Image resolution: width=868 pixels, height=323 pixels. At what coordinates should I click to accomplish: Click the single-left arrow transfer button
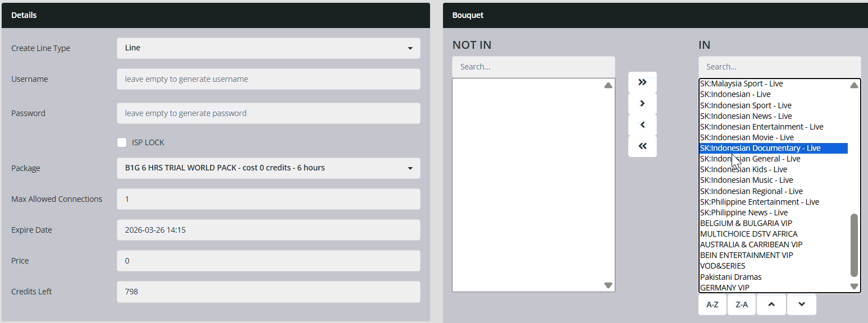pyautogui.click(x=642, y=124)
